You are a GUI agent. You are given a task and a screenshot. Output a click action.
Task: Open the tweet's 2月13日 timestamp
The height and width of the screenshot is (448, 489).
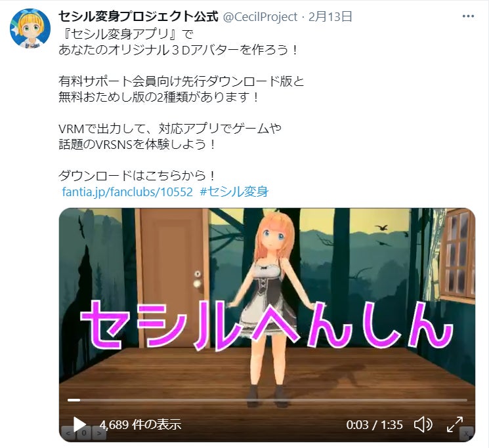[330, 16]
